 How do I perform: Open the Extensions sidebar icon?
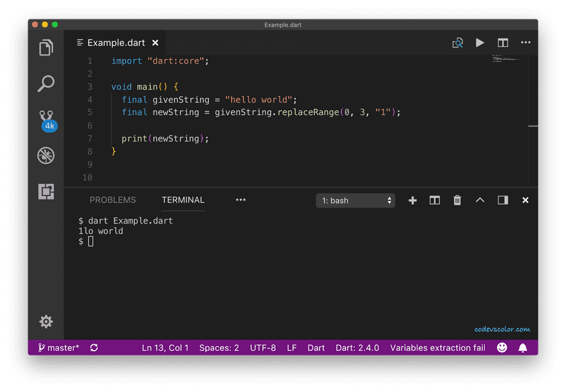pyautogui.click(x=46, y=192)
